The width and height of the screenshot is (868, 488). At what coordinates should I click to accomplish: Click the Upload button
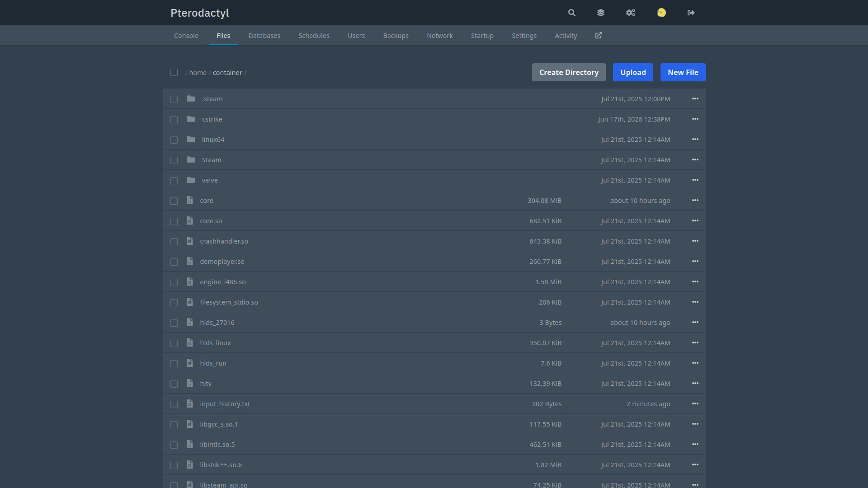tap(633, 72)
